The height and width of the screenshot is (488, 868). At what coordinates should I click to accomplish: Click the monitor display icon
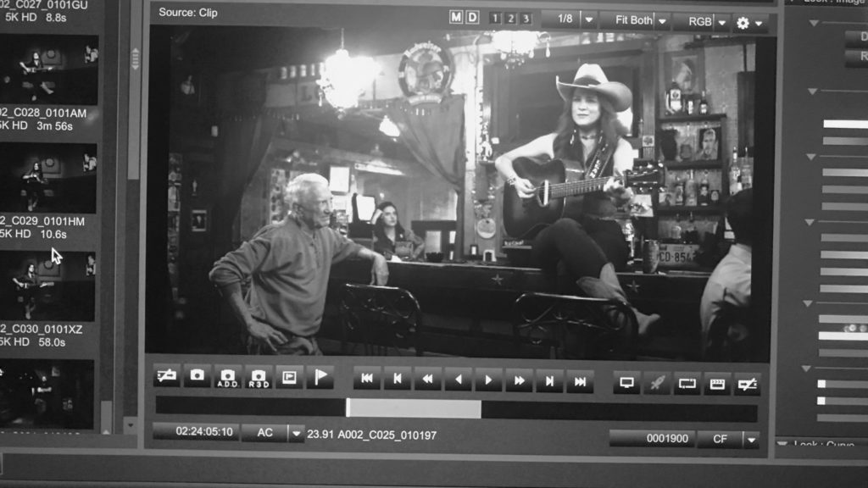(x=626, y=383)
